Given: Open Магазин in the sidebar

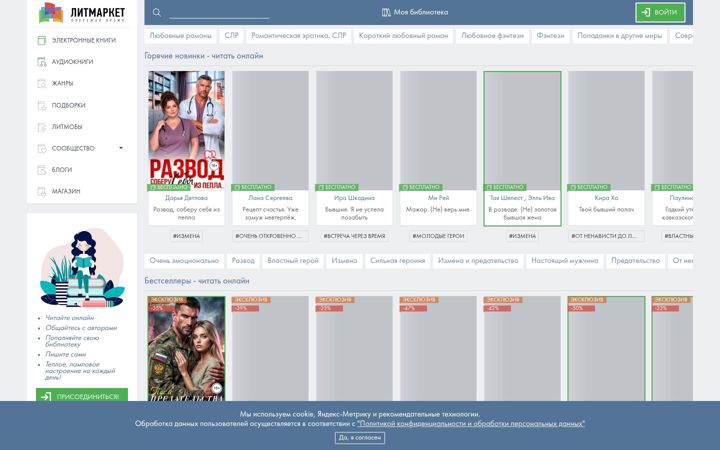Looking at the screenshot, I should 66,191.
